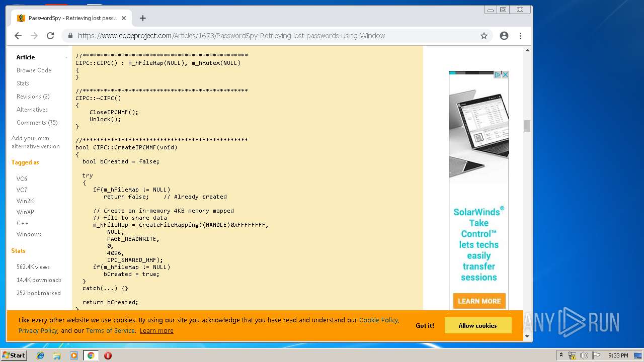
Task: Open the C++ tag
Action: point(23,223)
